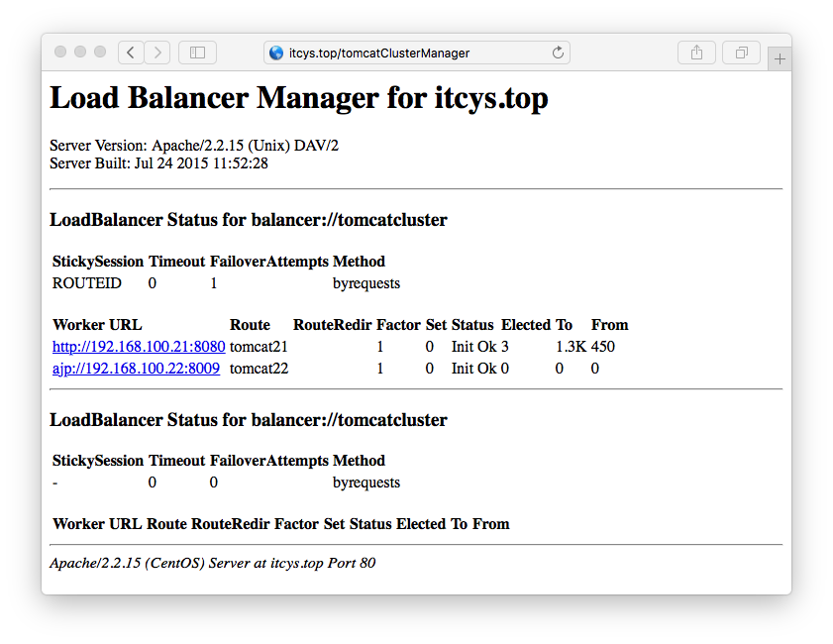The image size is (833, 644).
Task: Click "FailoverAttempts" header above the ROUTEID row
Action: 269,262
